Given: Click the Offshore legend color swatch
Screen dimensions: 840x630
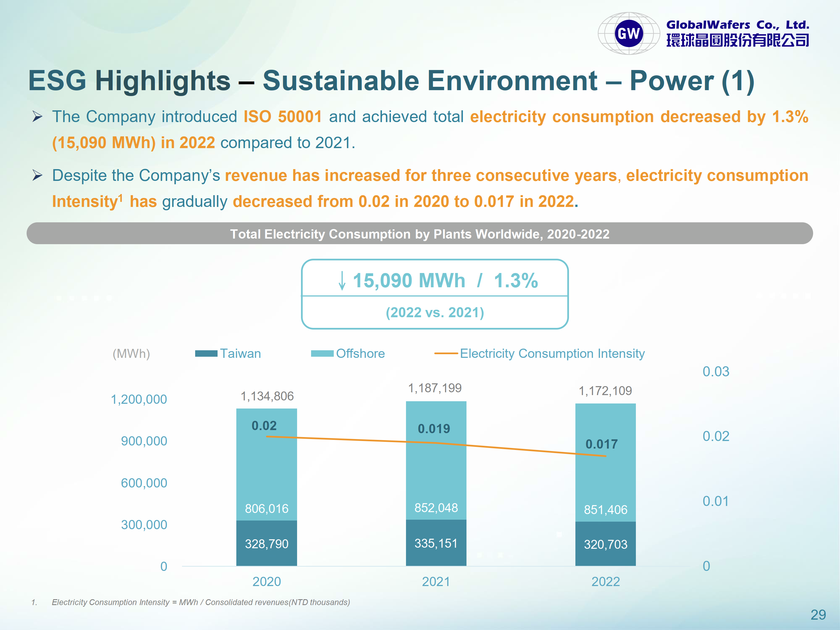Looking at the screenshot, I should click(x=322, y=354).
